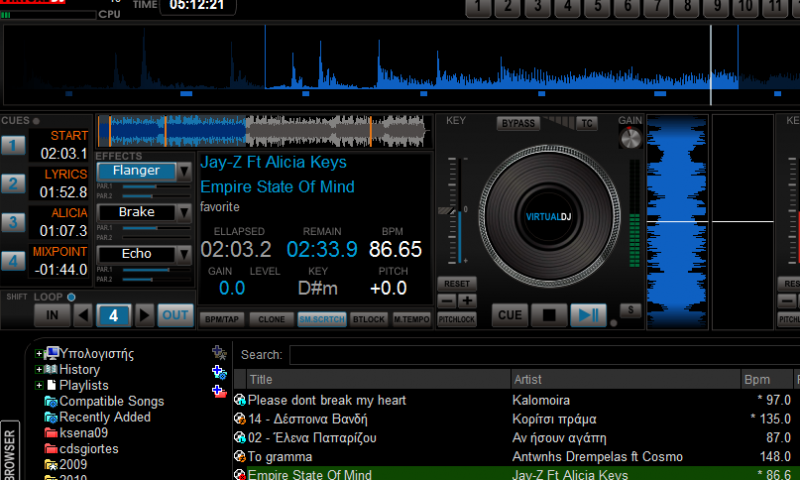Nudge pitch down with minus button

tap(446, 301)
